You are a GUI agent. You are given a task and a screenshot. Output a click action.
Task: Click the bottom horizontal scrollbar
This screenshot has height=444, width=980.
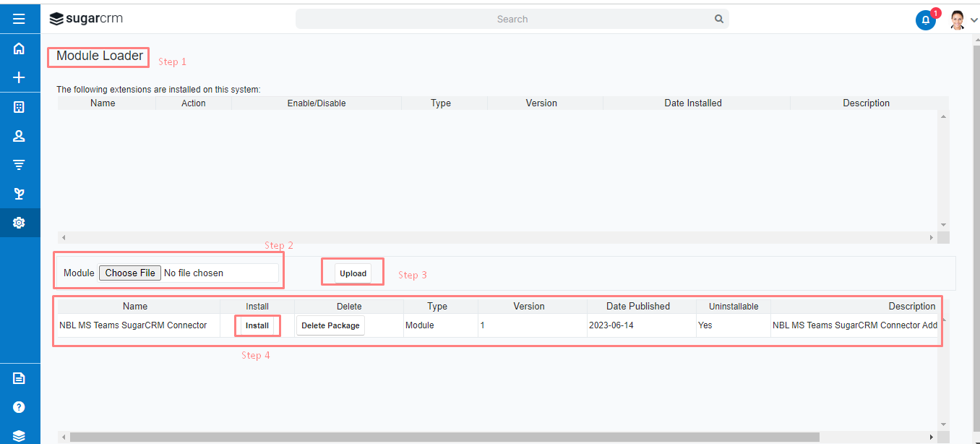tap(444, 437)
